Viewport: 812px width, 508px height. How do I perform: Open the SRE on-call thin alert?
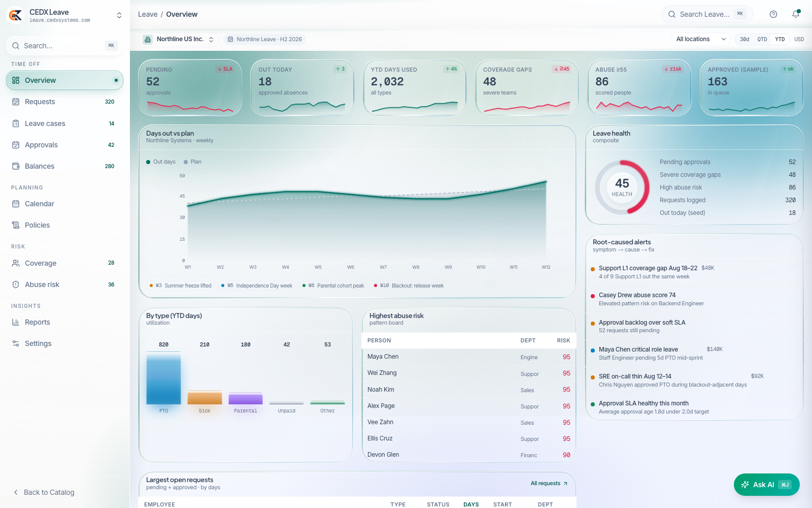coord(694,380)
